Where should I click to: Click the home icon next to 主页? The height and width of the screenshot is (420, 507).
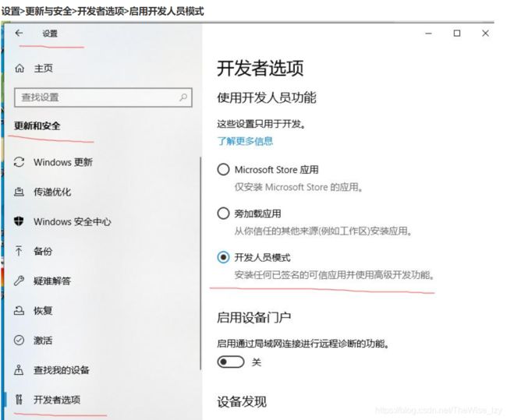click(x=19, y=68)
